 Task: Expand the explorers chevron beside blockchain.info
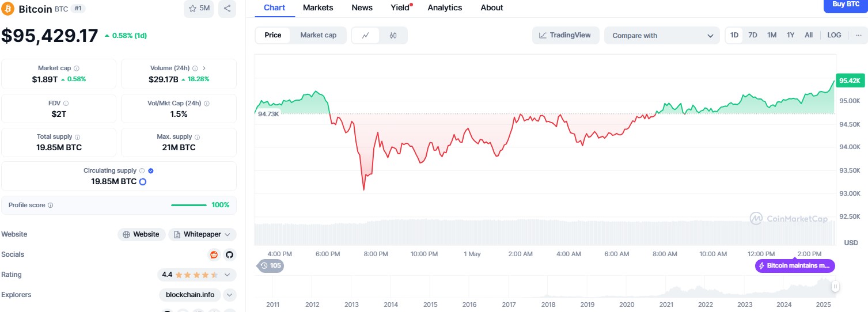coord(229,295)
